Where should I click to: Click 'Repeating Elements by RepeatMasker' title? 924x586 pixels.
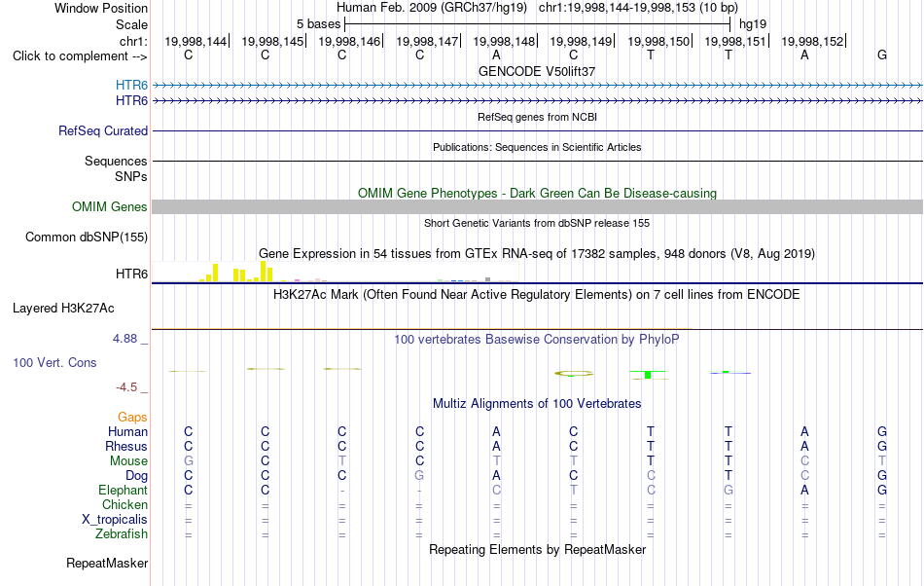[x=537, y=549]
